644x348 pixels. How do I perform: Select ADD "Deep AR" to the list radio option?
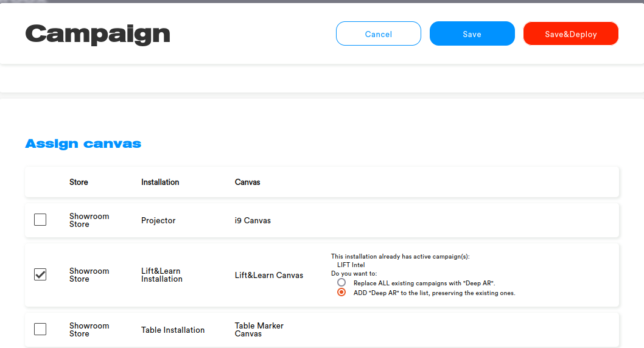(x=341, y=293)
